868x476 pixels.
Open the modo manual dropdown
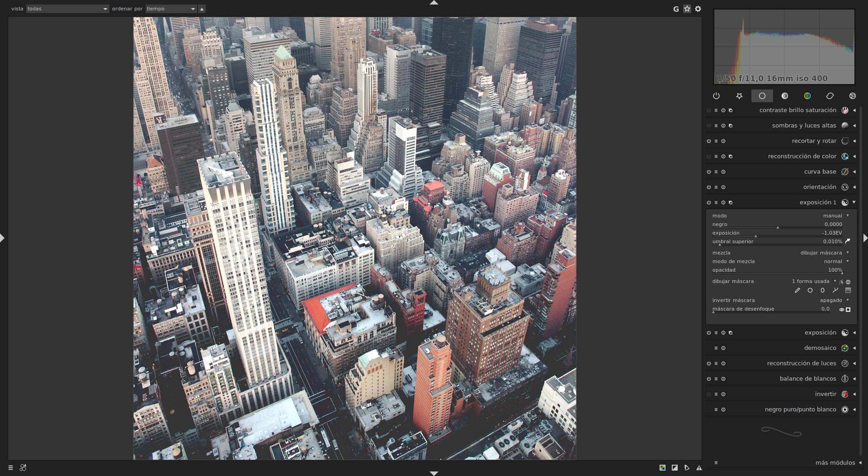781,216
